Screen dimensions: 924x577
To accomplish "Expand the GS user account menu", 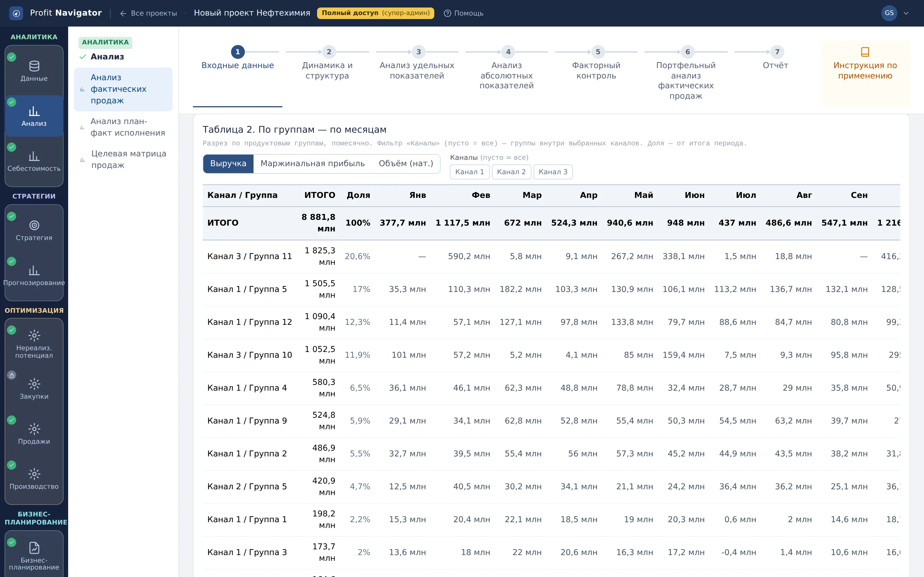I will point(895,13).
